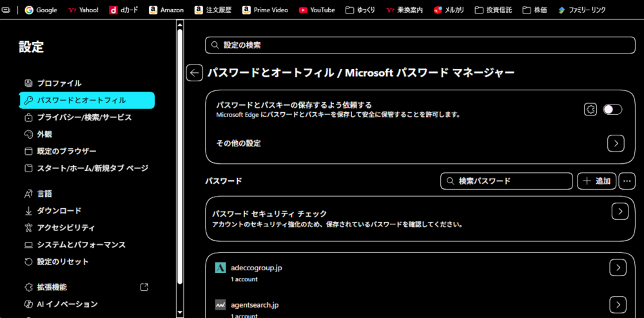This screenshot has width=644, height=318.
Task: Open the more options (…) button beside 追加
Action: (x=627, y=181)
